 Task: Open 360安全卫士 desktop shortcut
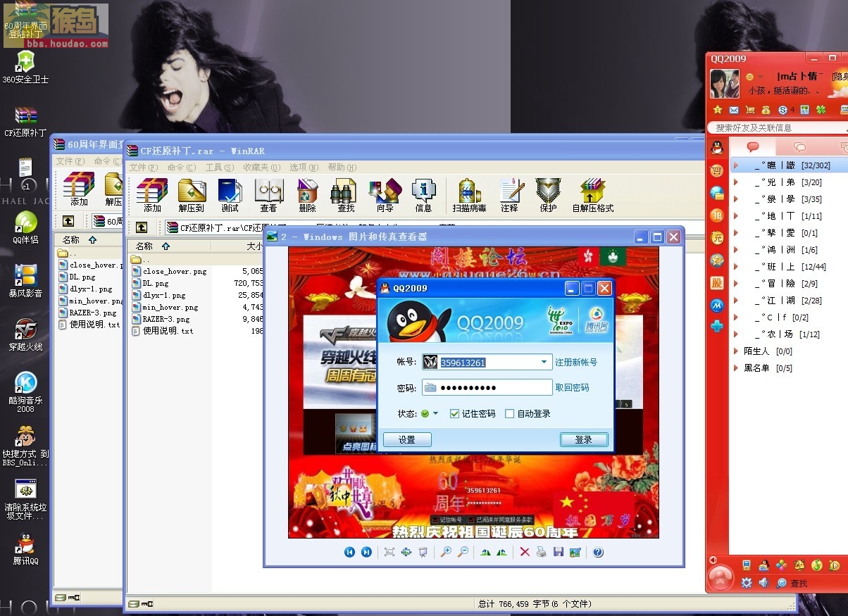point(25,67)
